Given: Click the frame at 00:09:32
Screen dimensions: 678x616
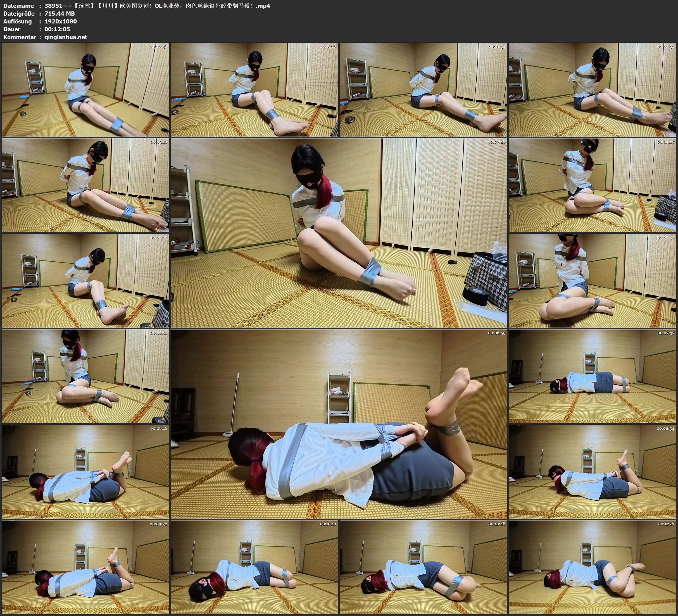Looking at the screenshot, I should pyautogui.click(x=85, y=567).
